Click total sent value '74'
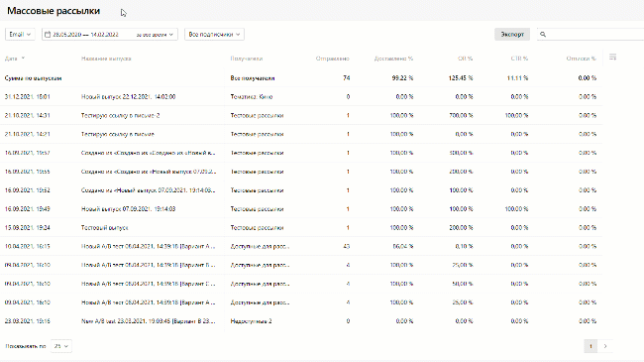 (x=346, y=78)
